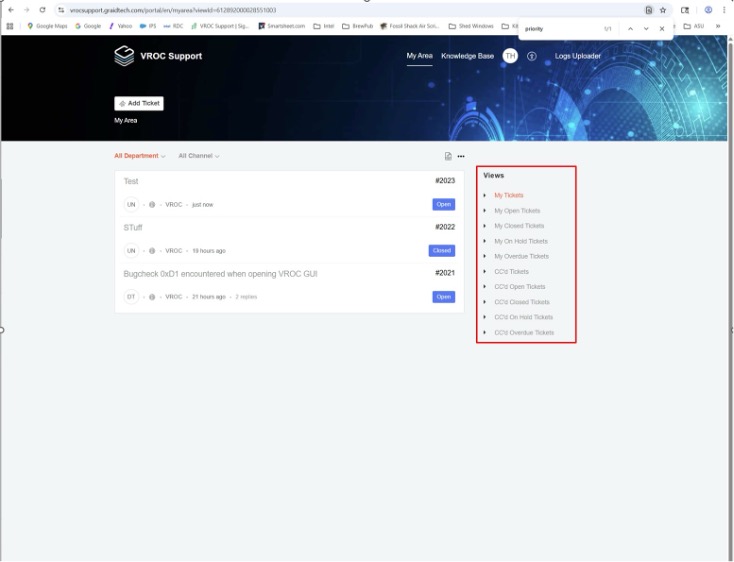Click the VROC Support logo icon
The height and width of the screenshot is (562, 734).
pos(123,57)
